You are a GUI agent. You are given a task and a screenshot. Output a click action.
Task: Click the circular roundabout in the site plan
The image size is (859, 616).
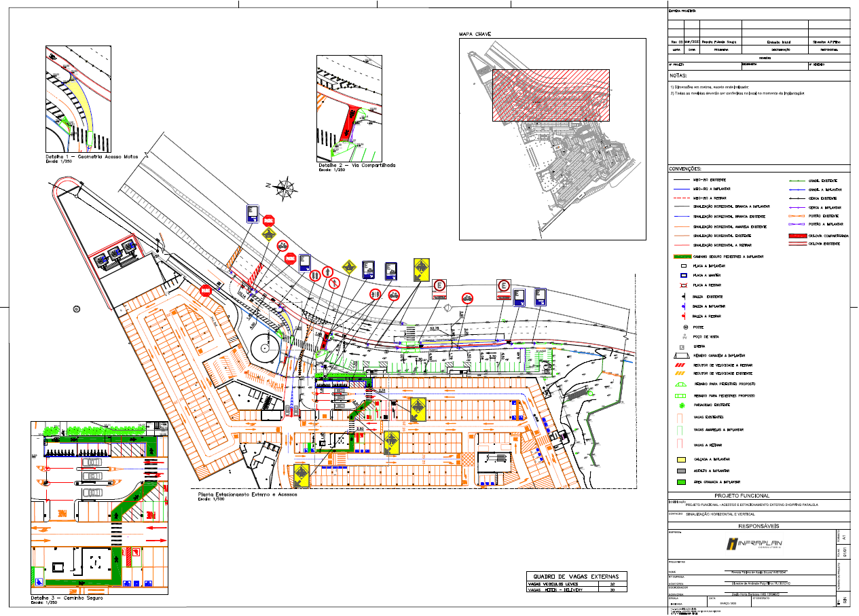coord(266,350)
